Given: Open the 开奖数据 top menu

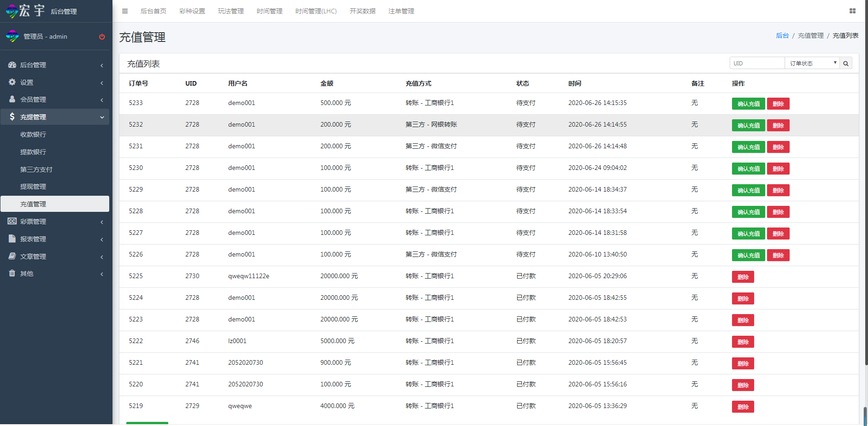Looking at the screenshot, I should [x=363, y=11].
